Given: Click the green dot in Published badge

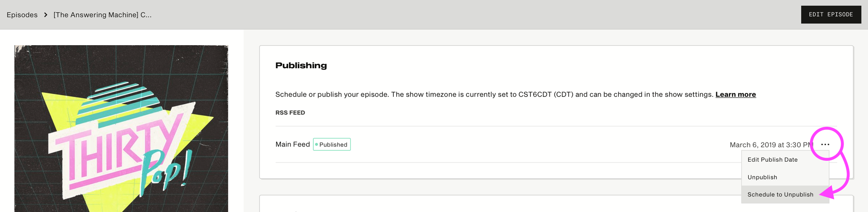Looking at the screenshot, I should [316, 144].
